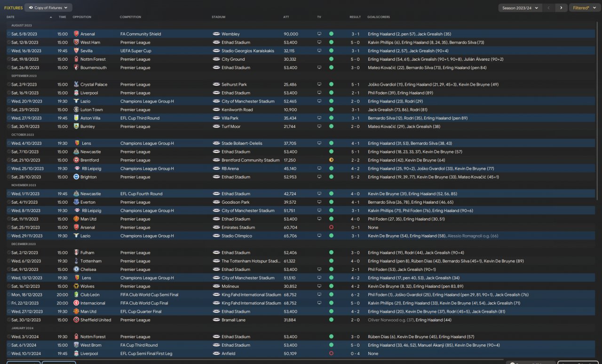Click the Luton Town club badge
602x364 pixels.
coord(76,110)
